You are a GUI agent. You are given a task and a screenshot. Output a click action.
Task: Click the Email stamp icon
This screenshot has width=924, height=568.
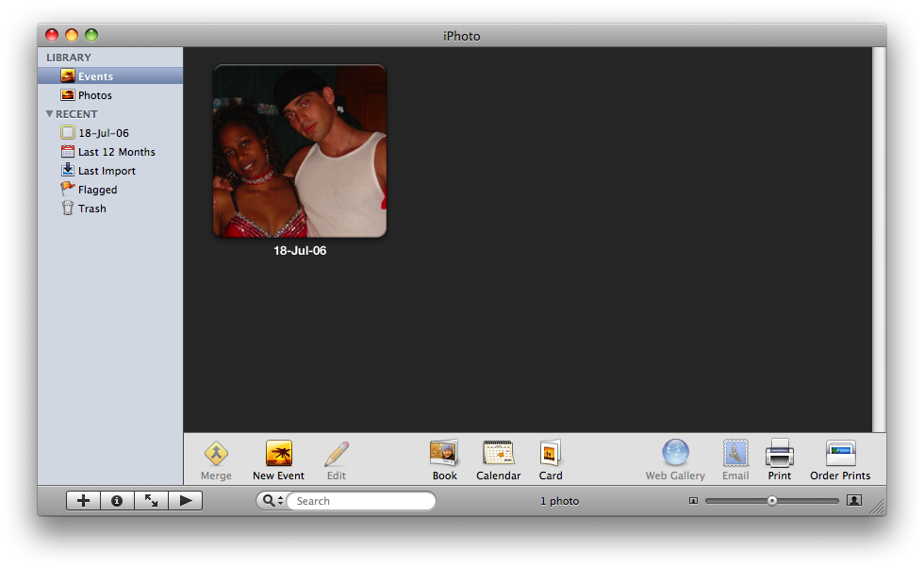735,454
